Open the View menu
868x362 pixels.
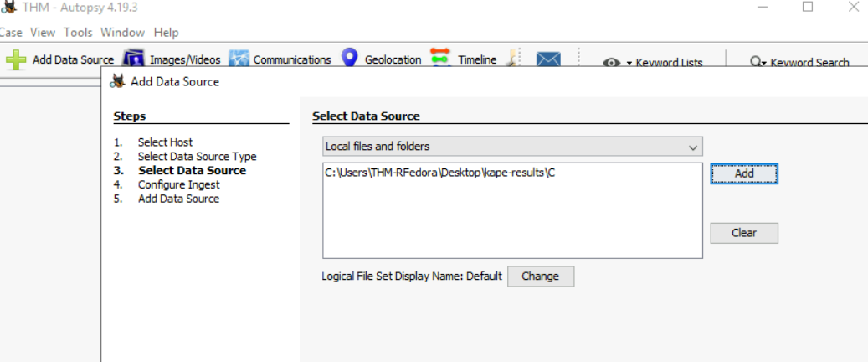coord(43,33)
